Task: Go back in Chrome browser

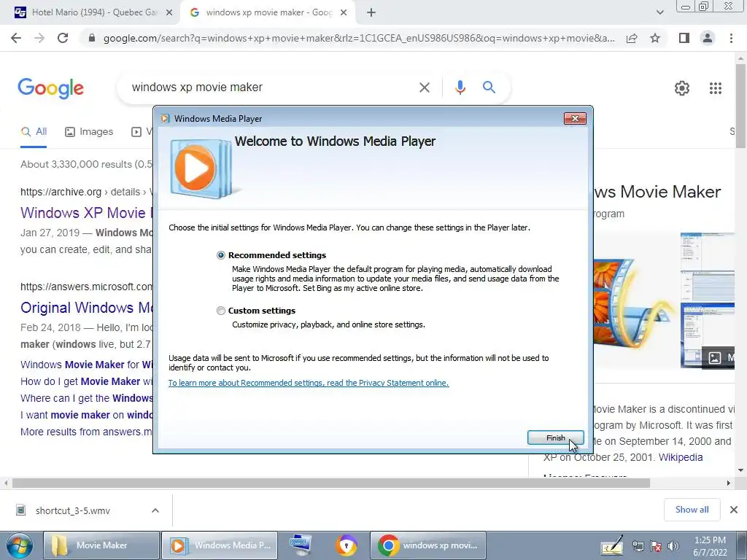Action: click(16, 38)
